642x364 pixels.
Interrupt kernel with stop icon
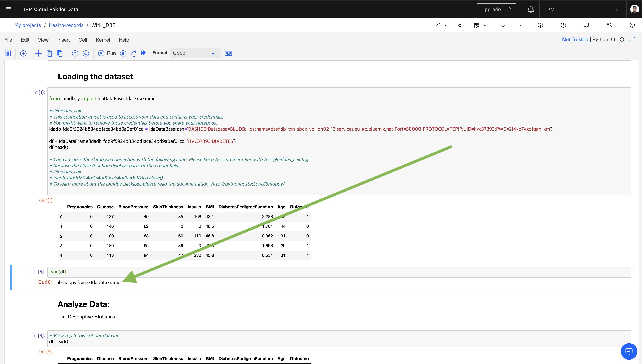point(123,53)
